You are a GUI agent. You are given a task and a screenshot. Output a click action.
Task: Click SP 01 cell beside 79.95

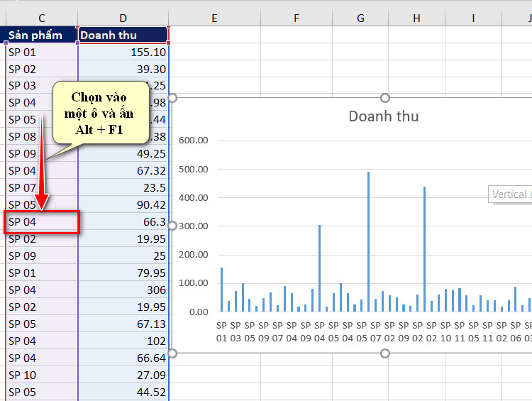pyautogui.click(x=42, y=273)
